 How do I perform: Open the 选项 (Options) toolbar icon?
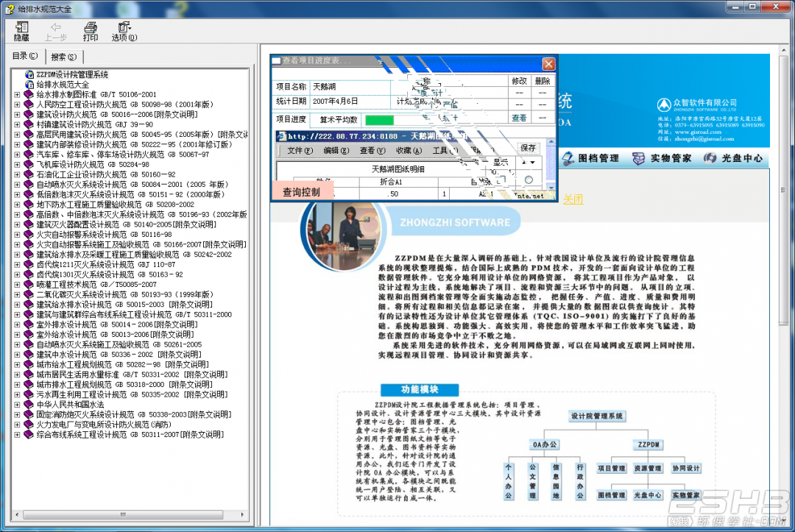click(124, 32)
